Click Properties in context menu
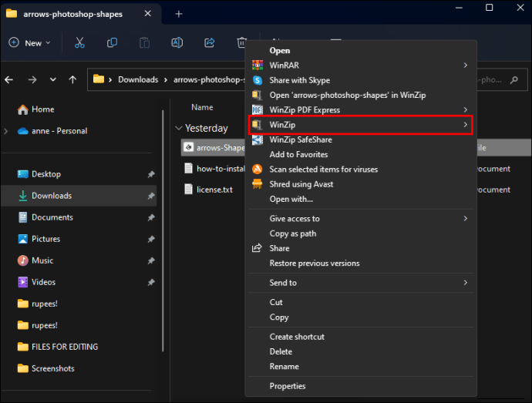The image size is (532, 403). tap(287, 386)
